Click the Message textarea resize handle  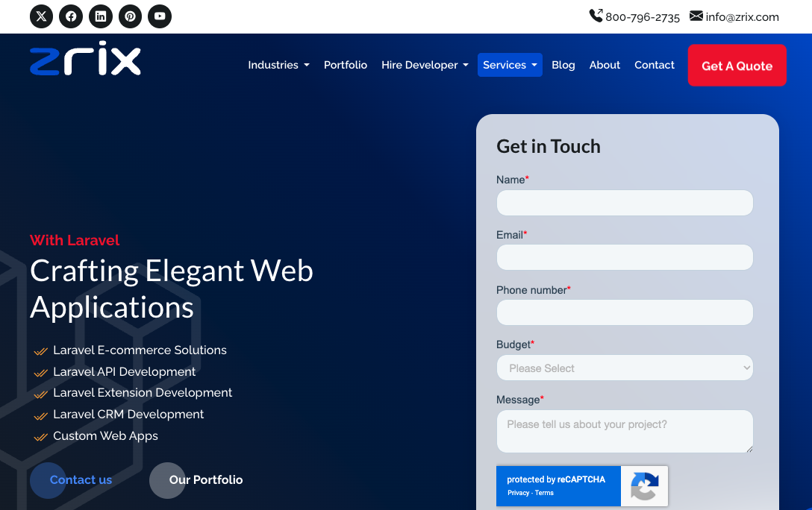click(749, 449)
